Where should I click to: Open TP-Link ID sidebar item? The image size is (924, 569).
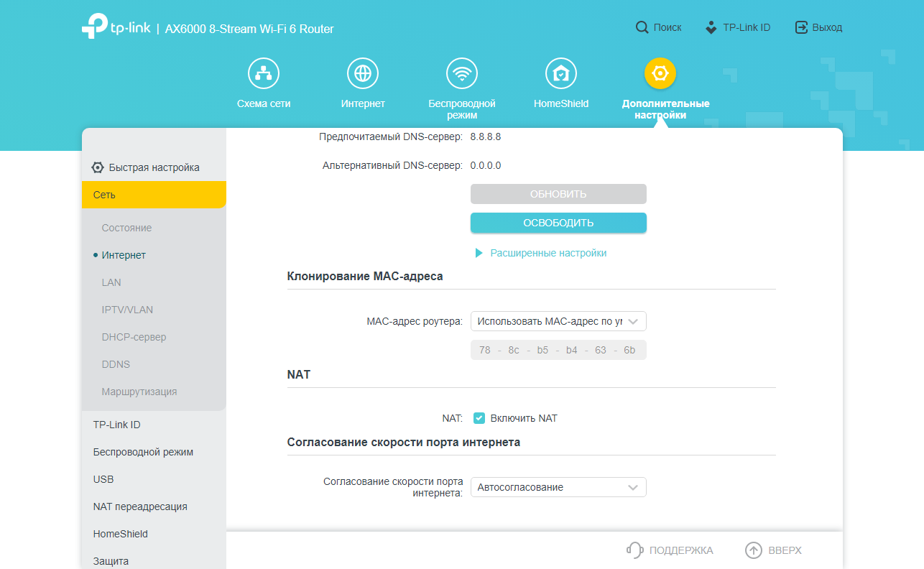click(x=116, y=425)
